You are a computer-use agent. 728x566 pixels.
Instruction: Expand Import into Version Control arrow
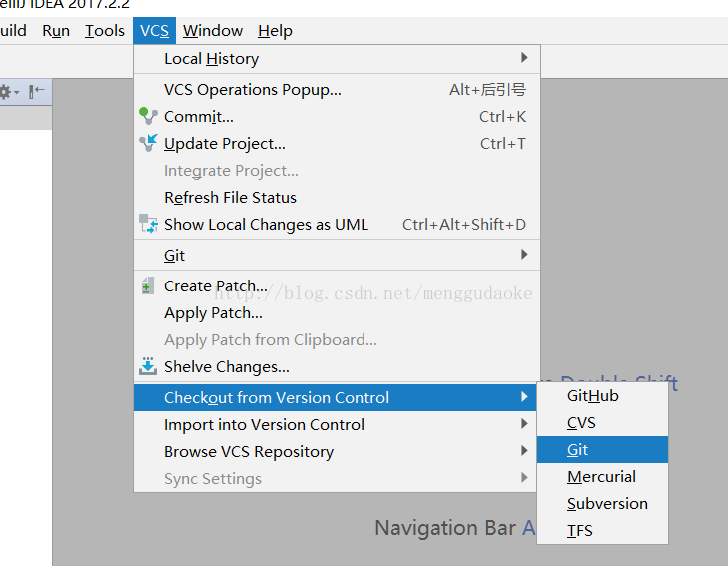(x=524, y=424)
